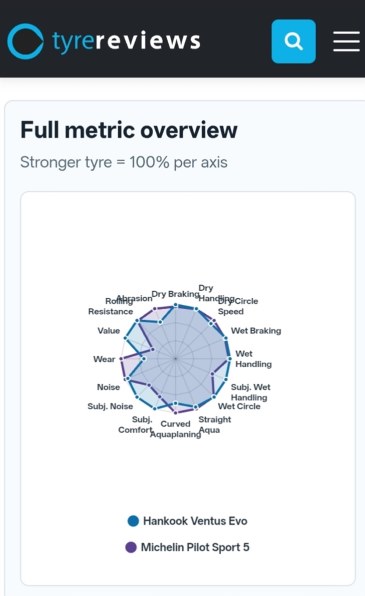Image resolution: width=365 pixels, height=596 pixels.
Task: Select the Dry Braking data point on chart
Action: tap(175, 305)
